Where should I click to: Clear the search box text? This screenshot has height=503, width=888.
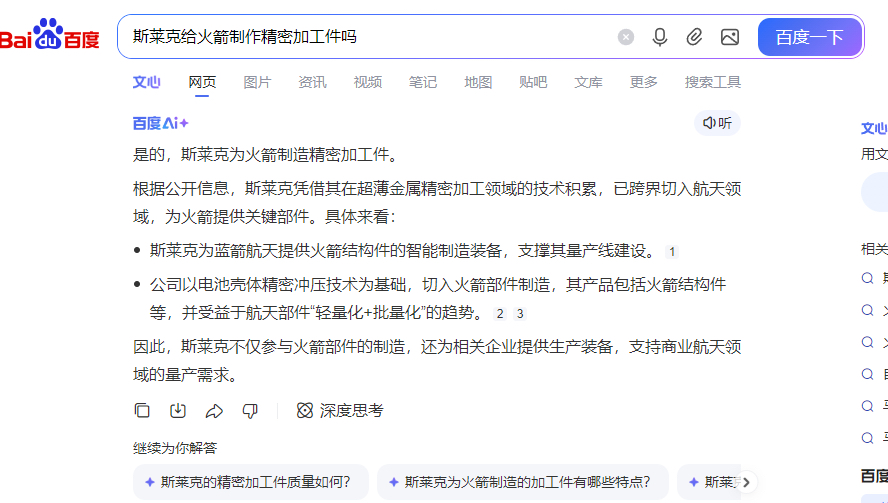pos(626,37)
